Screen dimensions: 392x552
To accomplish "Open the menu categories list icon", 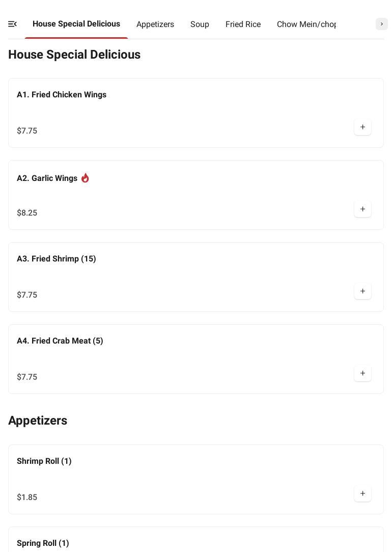I will [13, 24].
